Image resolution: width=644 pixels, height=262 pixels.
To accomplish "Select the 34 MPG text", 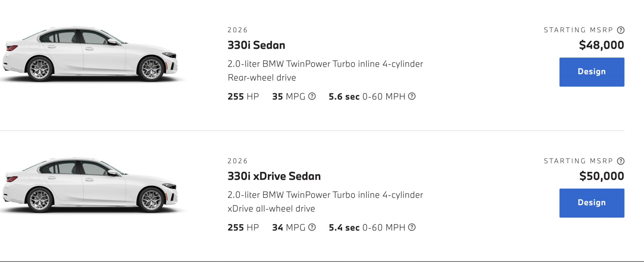I will point(288,228).
